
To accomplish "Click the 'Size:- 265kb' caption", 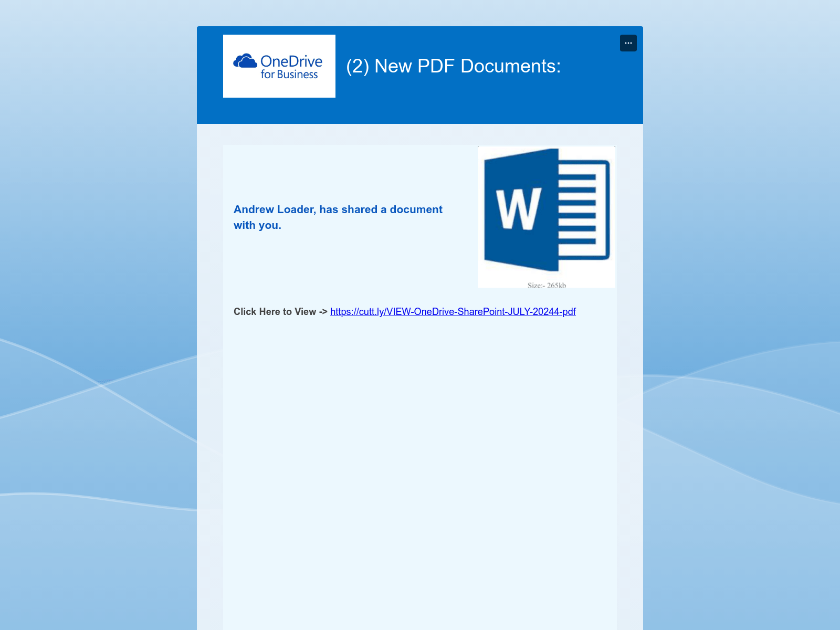I will tap(547, 285).
